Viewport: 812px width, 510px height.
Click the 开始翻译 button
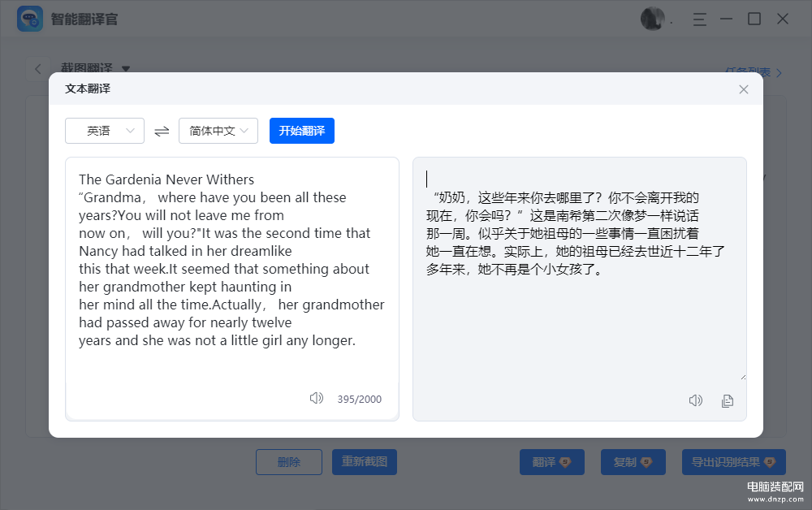coord(302,131)
